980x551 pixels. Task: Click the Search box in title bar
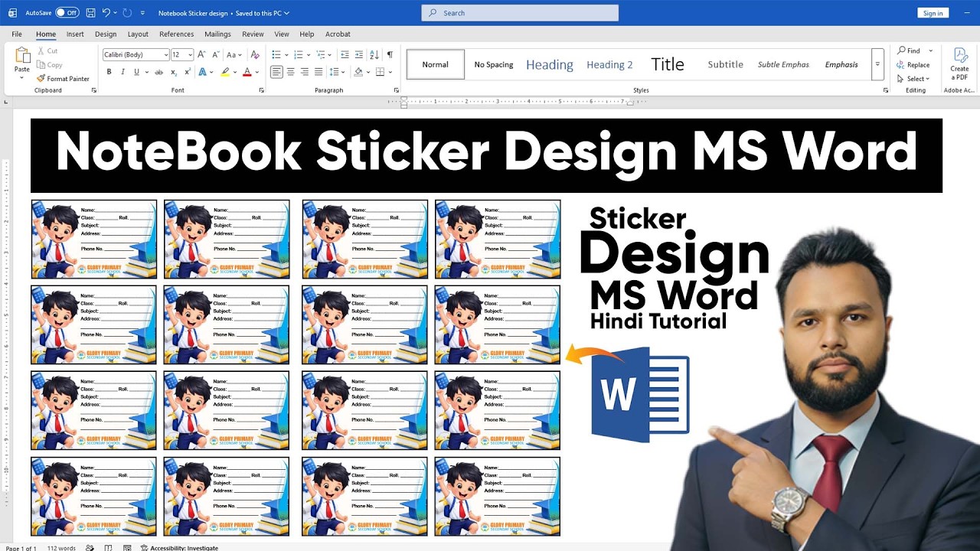(x=520, y=13)
